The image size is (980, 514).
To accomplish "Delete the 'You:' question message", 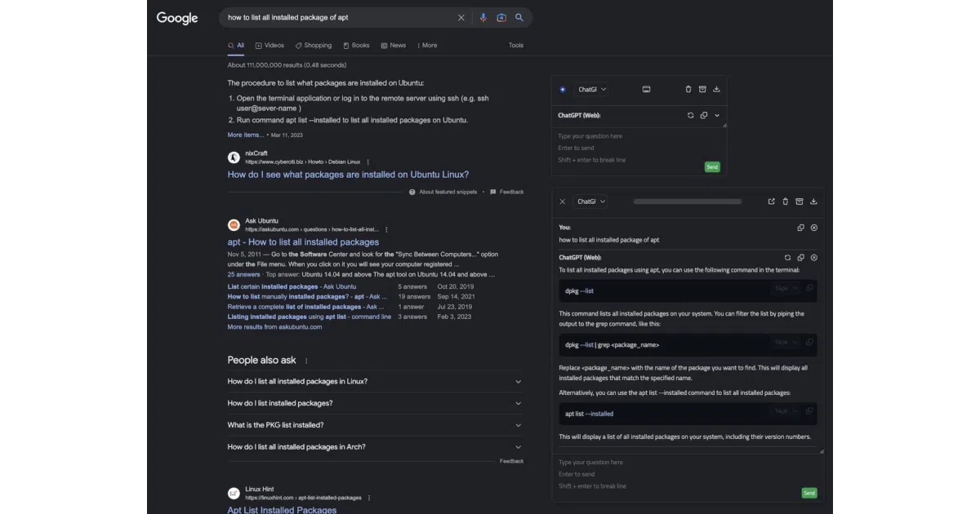I will pyautogui.click(x=814, y=228).
